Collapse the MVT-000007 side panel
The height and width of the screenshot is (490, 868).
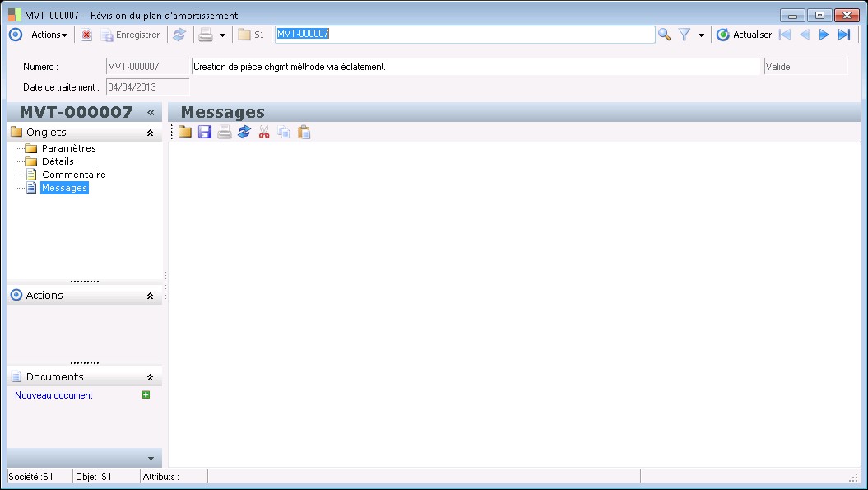tap(151, 113)
